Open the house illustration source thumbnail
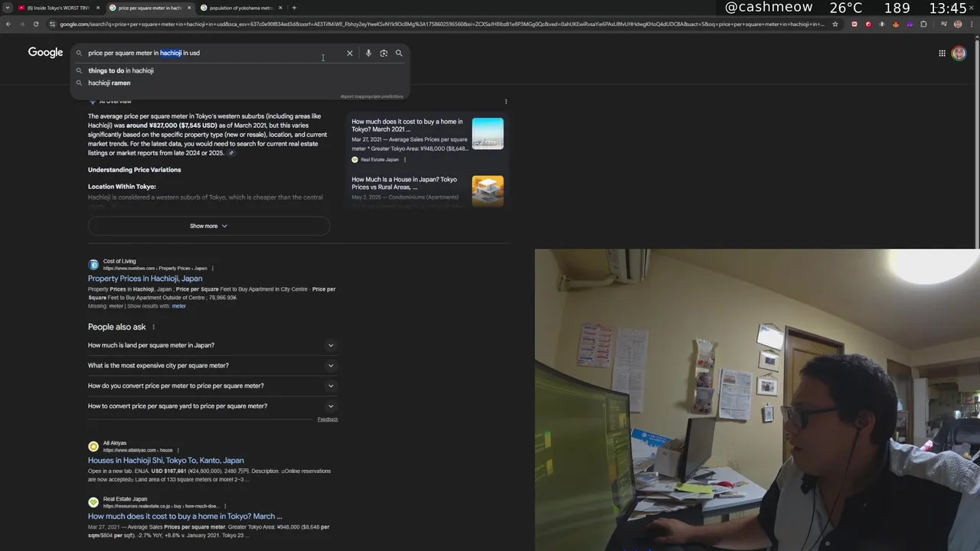This screenshot has height=551, width=980. pos(488,191)
